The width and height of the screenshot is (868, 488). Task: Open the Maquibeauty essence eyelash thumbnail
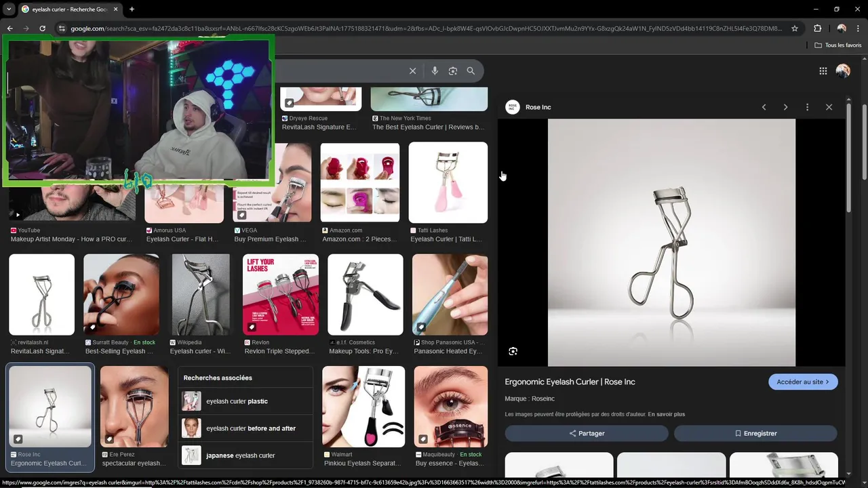pyautogui.click(x=450, y=407)
